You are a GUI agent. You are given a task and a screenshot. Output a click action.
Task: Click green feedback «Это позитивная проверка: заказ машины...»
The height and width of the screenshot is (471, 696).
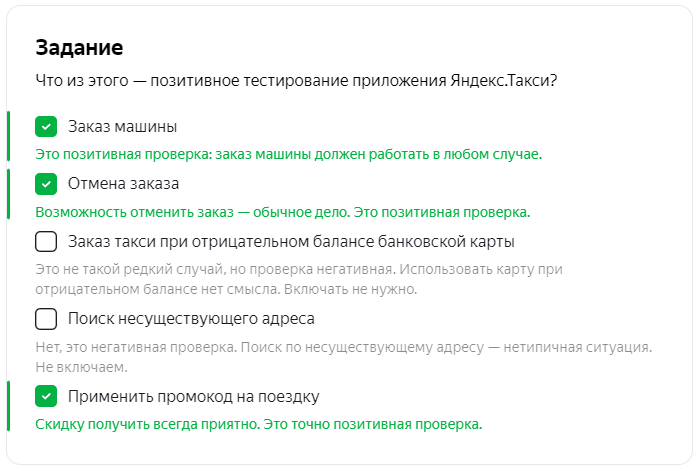click(x=289, y=154)
